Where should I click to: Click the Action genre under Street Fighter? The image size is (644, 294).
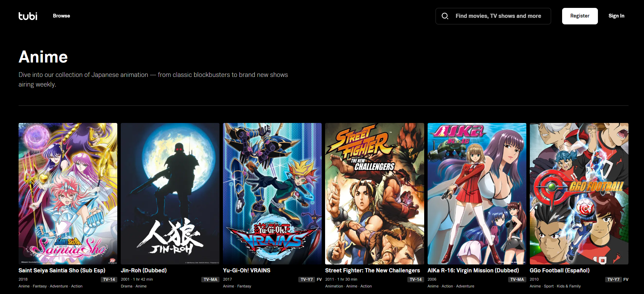366,286
